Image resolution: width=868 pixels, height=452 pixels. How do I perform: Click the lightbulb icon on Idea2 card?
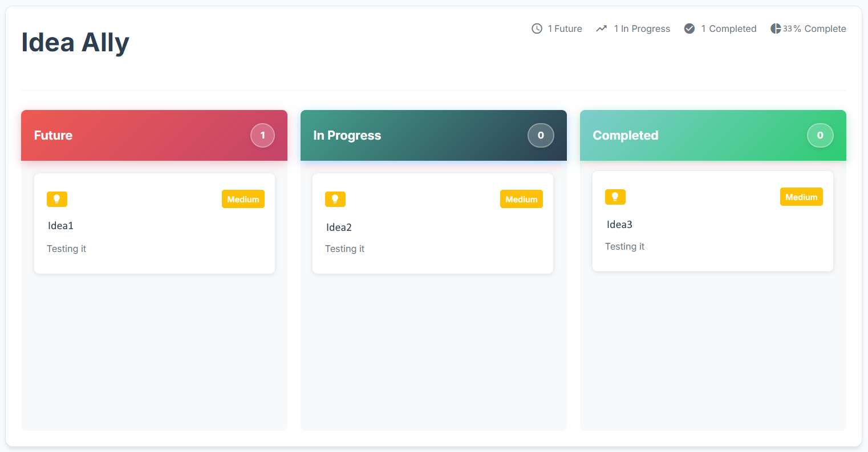(x=335, y=199)
